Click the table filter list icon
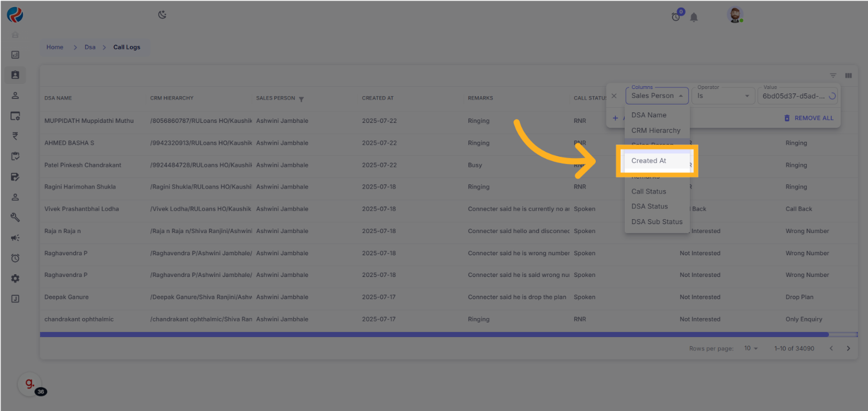The width and height of the screenshot is (868, 411). click(833, 76)
